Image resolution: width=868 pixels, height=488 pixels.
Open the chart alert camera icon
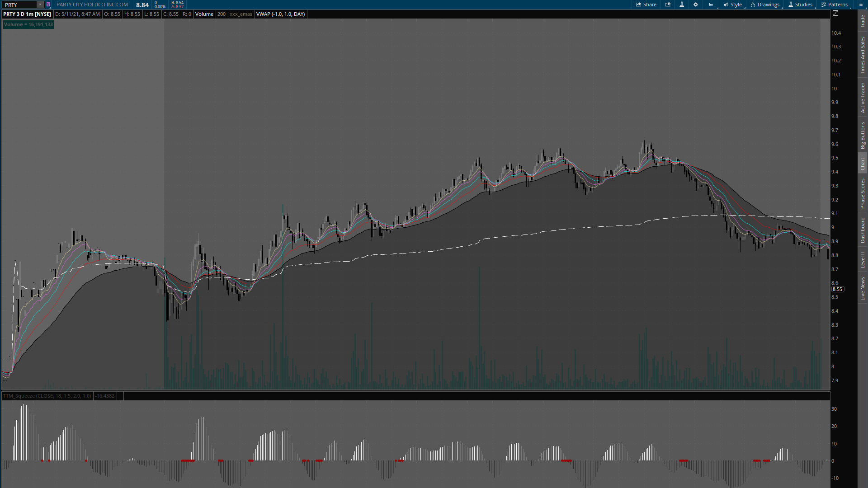668,5
